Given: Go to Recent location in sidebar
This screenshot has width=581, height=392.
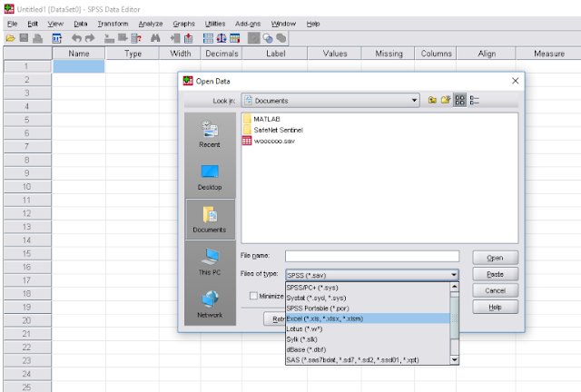Looking at the screenshot, I should pyautogui.click(x=210, y=134).
